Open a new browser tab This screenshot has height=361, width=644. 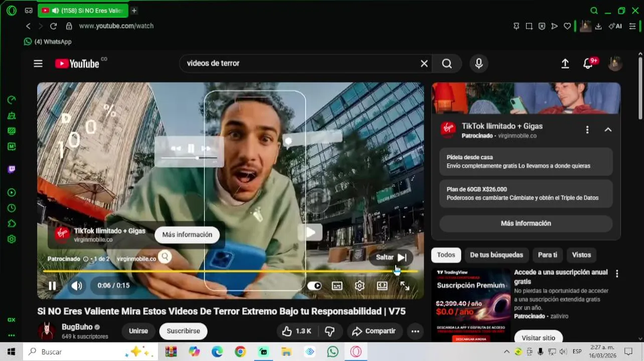tap(134, 11)
